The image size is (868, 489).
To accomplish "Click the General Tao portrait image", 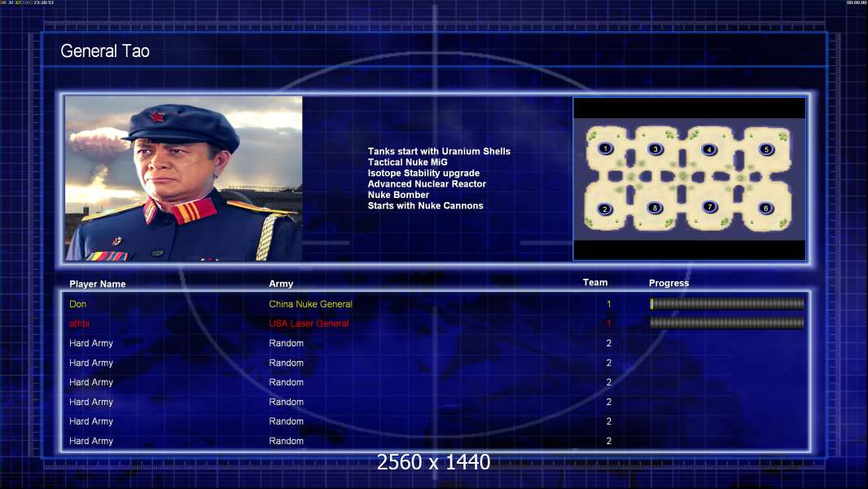I will tap(184, 178).
